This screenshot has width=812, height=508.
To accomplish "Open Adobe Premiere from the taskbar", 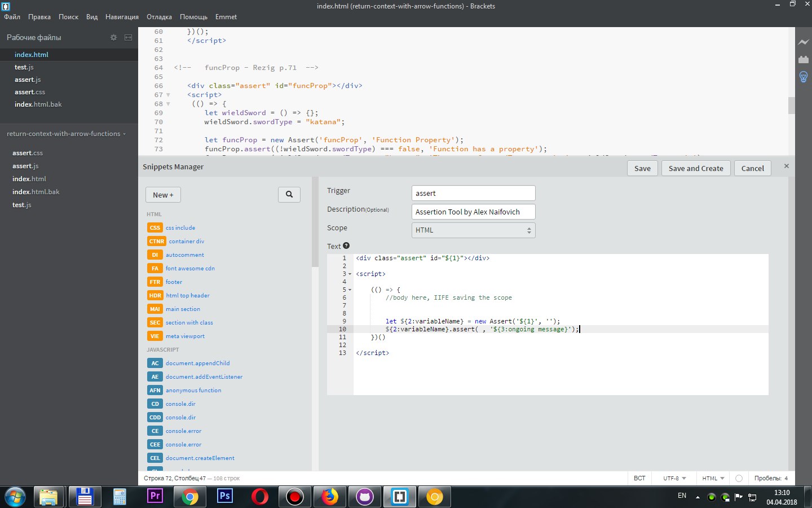I will pos(155,497).
